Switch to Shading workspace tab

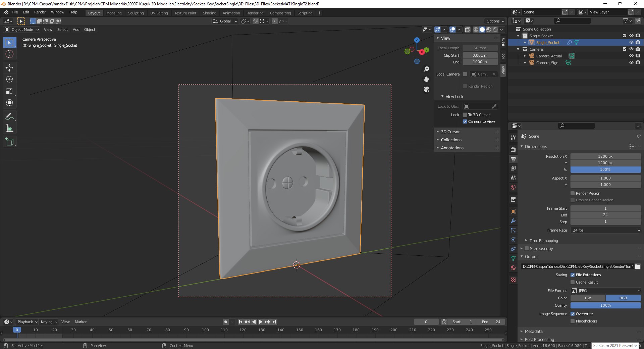[209, 13]
